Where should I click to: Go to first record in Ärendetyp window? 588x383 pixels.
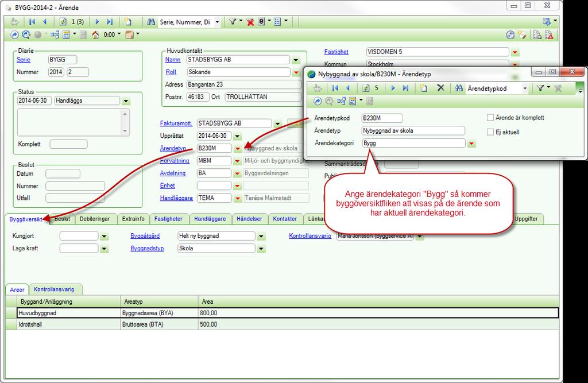pos(335,88)
